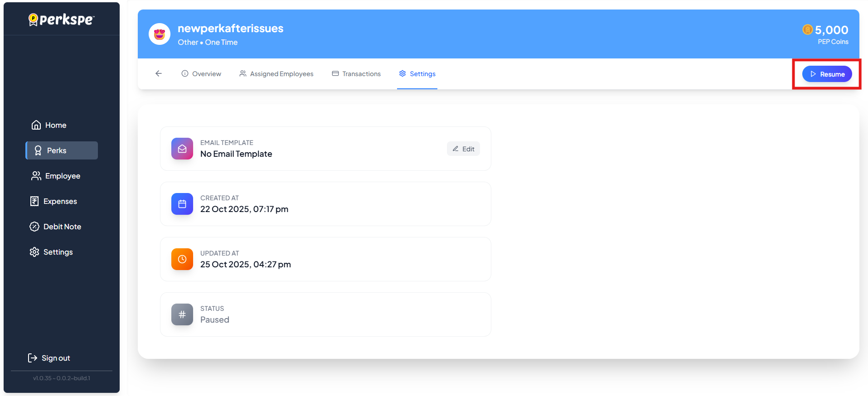Open the Overview tab
Image resolution: width=868 pixels, height=396 pixels.
click(201, 74)
